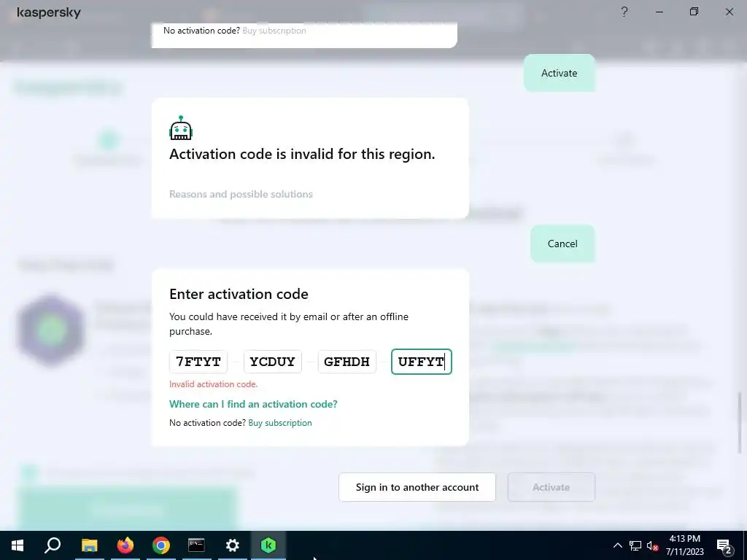Close the Kaspersky window

tap(729, 12)
